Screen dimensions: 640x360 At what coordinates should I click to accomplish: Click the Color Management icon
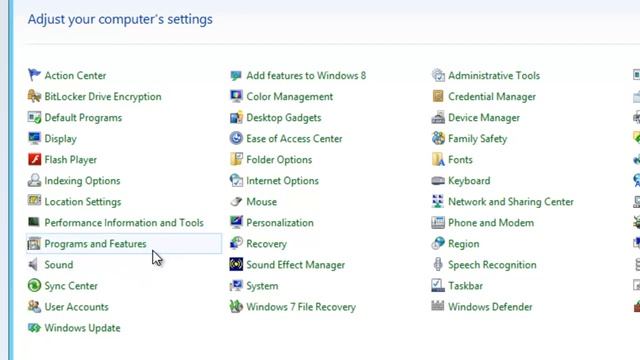[x=236, y=96]
